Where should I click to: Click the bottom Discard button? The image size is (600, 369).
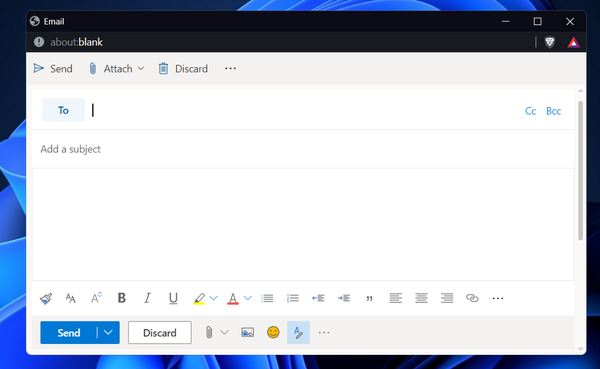click(160, 333)
